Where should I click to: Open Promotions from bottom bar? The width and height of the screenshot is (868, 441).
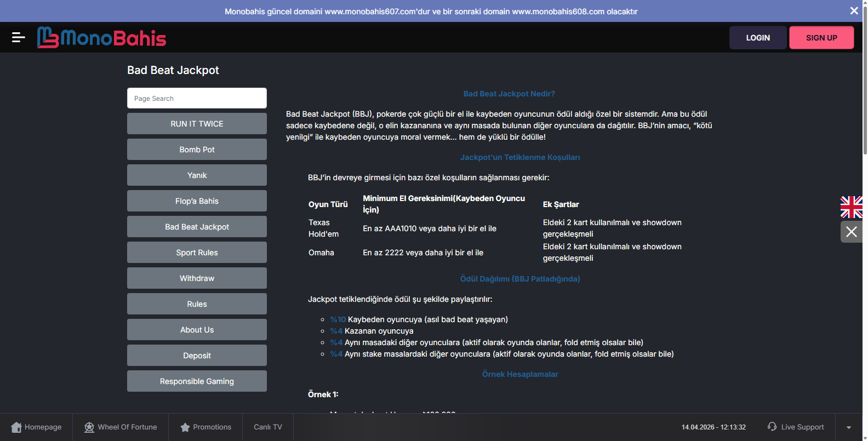pos(205,427)
